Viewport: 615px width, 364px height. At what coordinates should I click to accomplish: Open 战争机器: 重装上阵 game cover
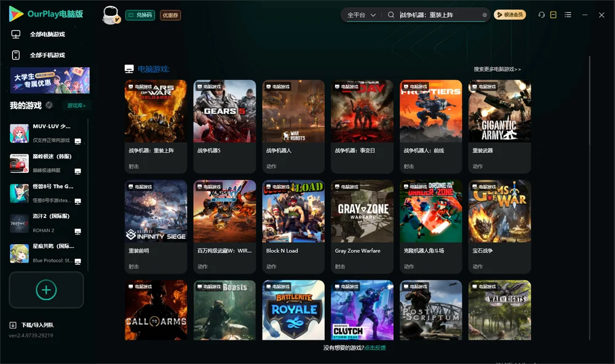point(156,111)
